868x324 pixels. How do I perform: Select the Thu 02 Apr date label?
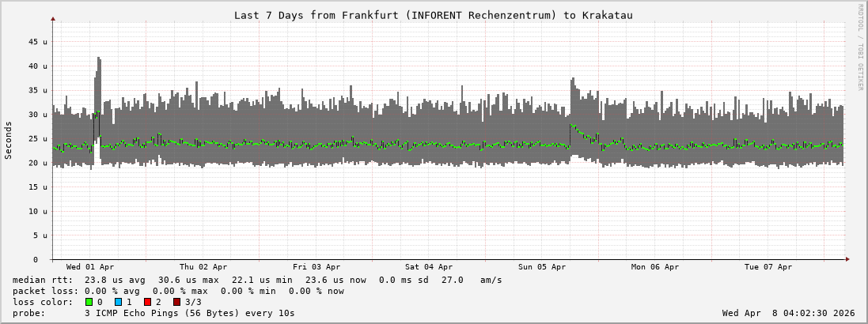[203, 267]
